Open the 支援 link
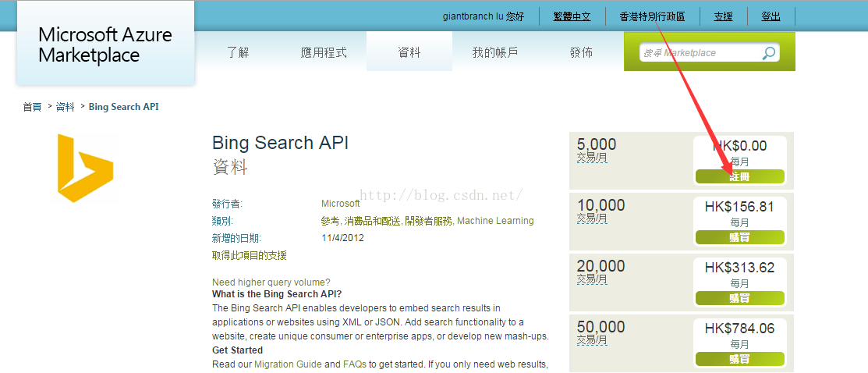868x373 pixels. 723,16
